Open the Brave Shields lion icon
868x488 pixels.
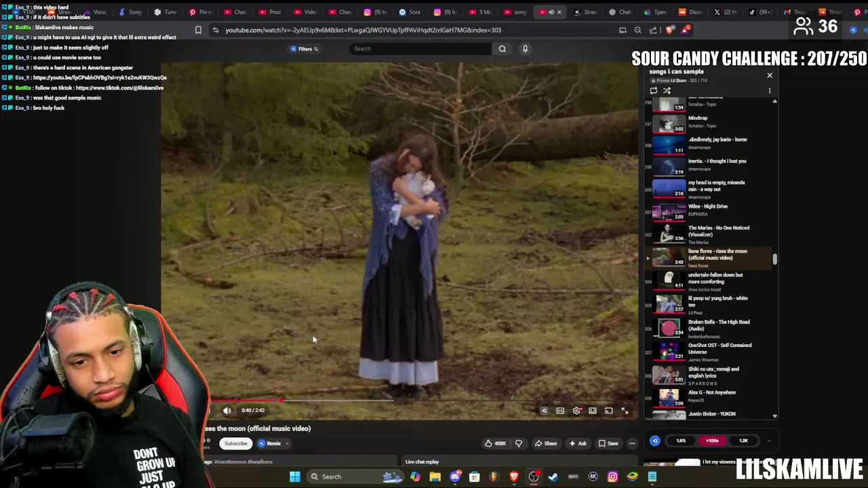[x=670, y=30]
